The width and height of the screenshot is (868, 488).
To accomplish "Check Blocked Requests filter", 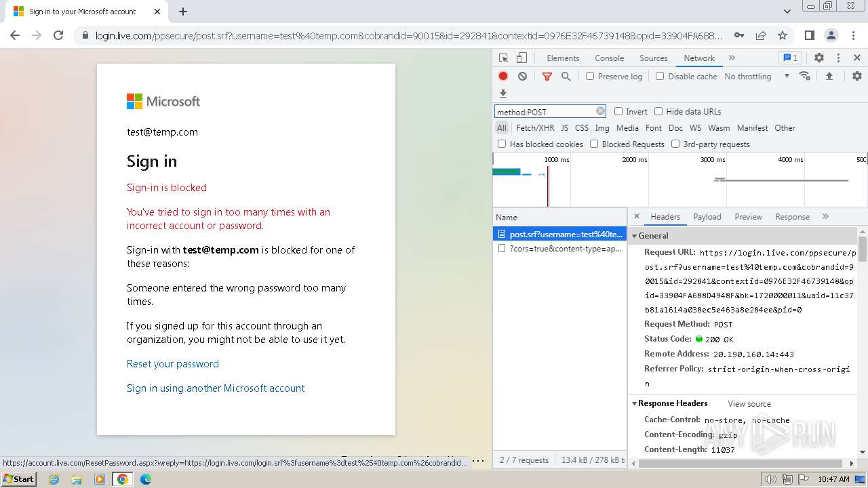I will (594, 144).
